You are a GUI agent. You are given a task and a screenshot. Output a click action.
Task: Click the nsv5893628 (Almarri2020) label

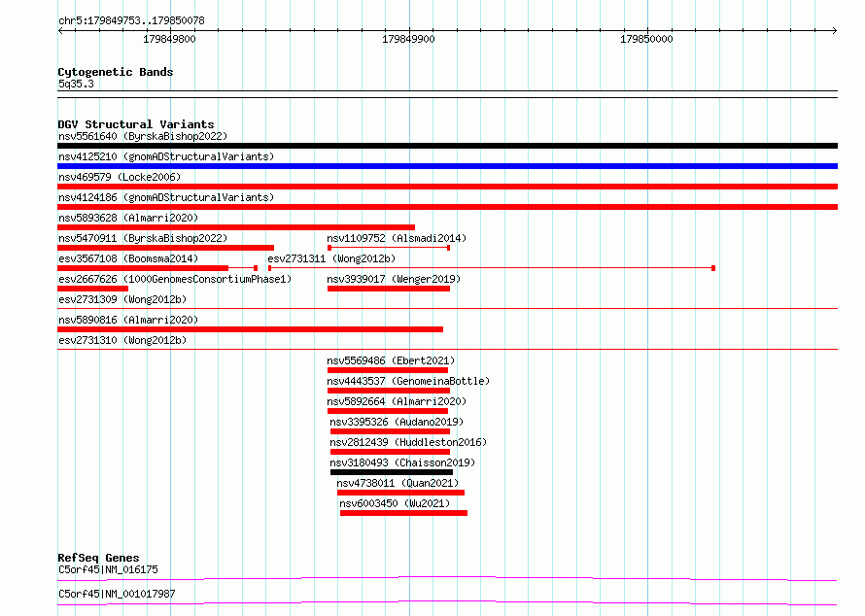click(x=128, y=218)
